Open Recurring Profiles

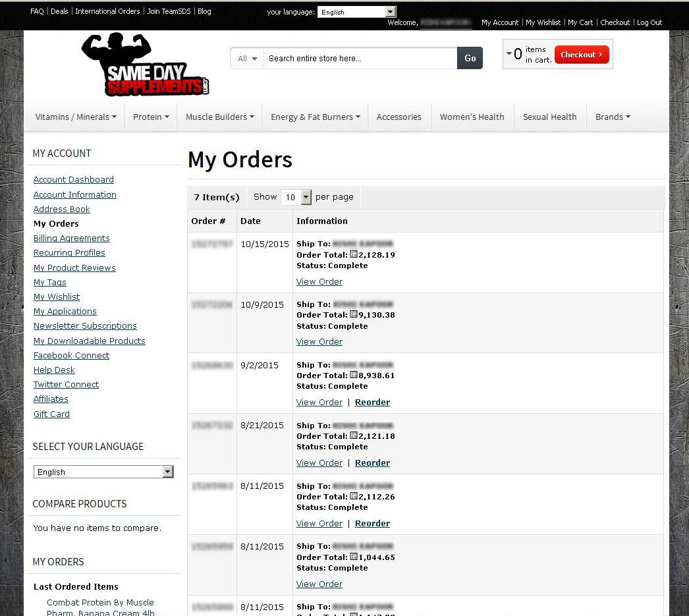69,252
